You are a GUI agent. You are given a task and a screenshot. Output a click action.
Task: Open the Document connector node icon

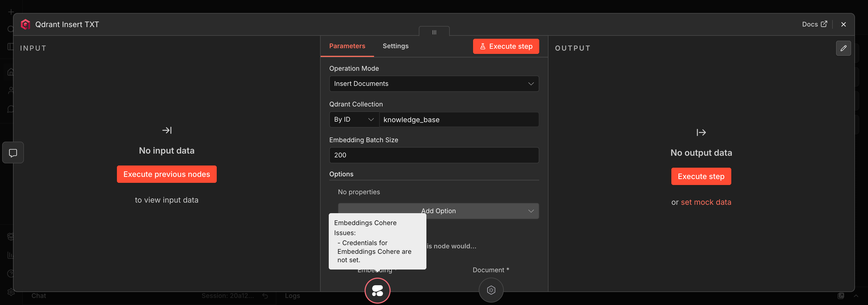click(x=491, y=290)
